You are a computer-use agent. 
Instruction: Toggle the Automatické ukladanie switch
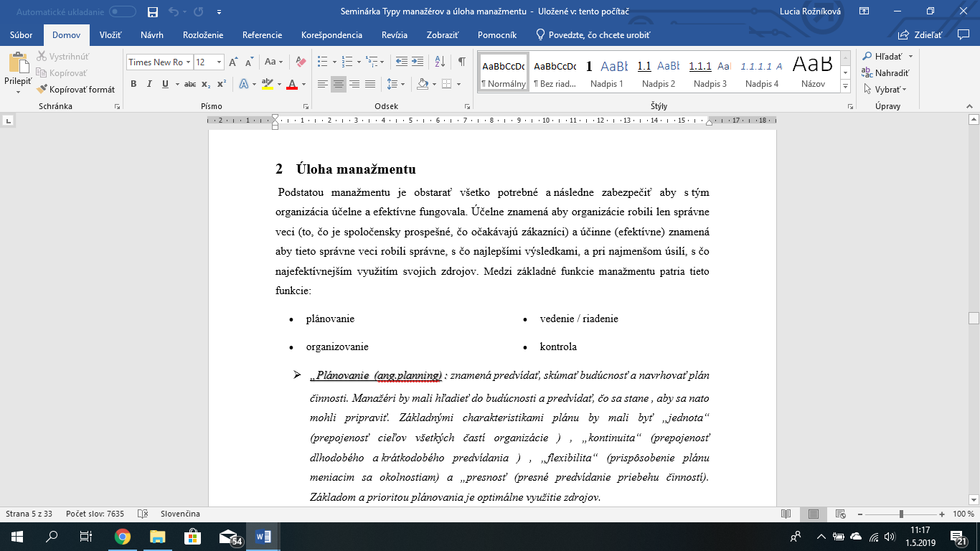(x=123, y=12)
